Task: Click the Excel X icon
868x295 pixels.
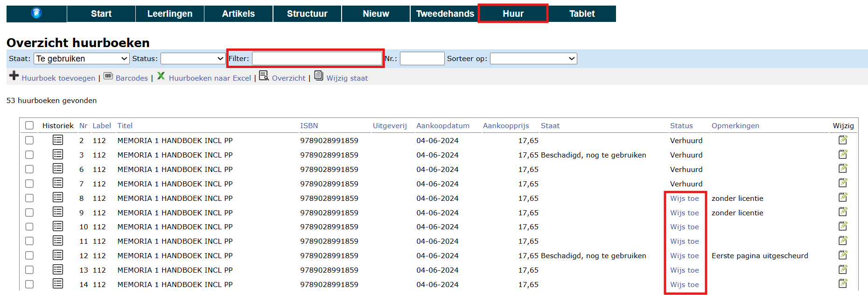Action: (x=161, y=76)
